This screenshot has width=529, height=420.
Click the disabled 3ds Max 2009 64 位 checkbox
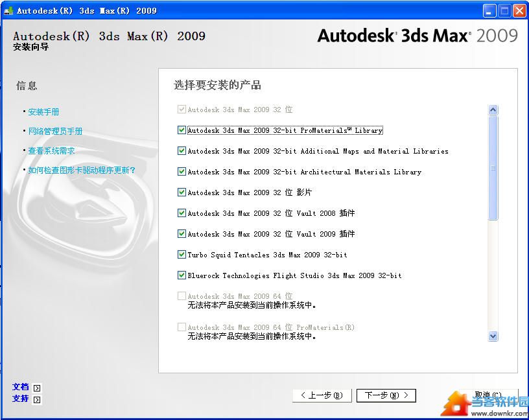182,296
